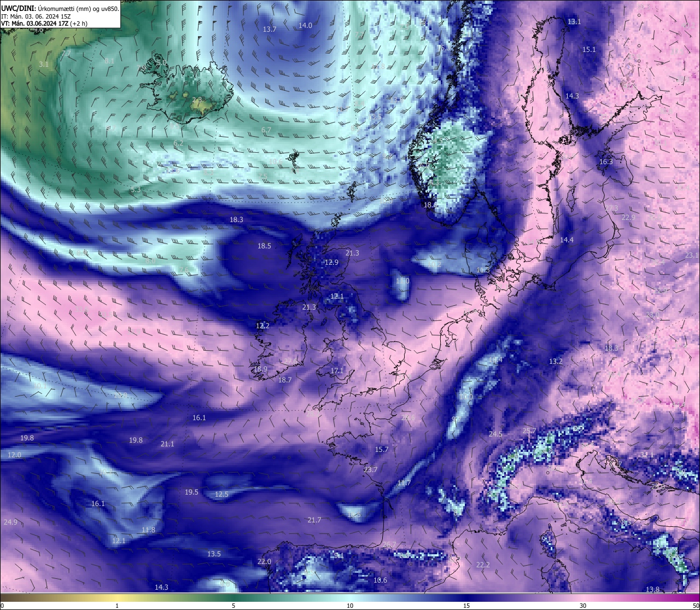Image resolution: width=700 pixels, height=610 pixels.
Task: Click the map value 12.2
Action: tap(262, 325)
